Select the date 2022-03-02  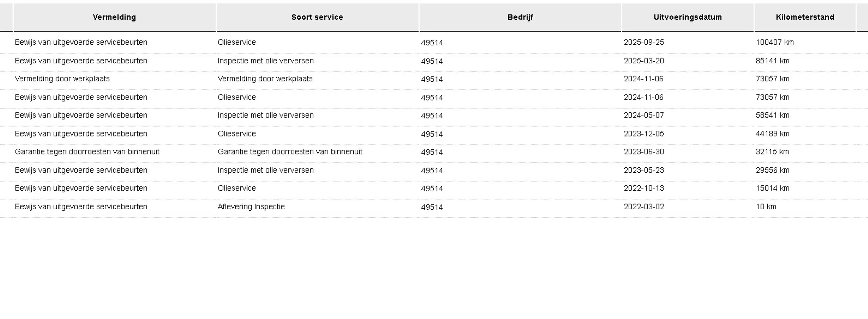[644, 207]
